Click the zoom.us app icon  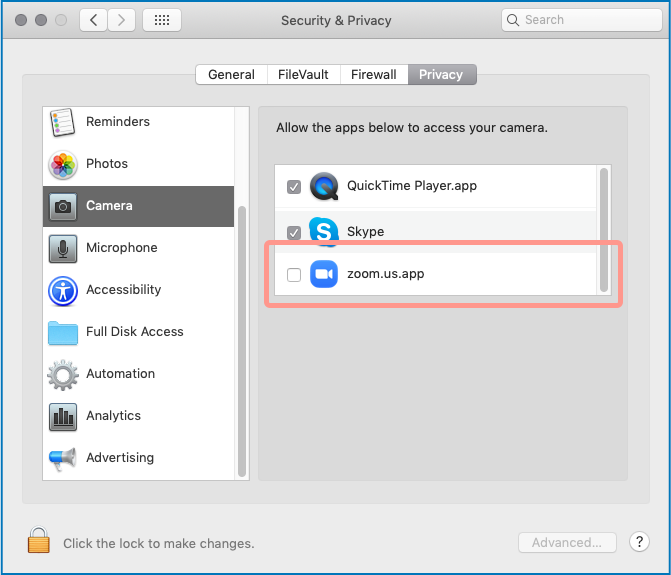coord(324,274)
